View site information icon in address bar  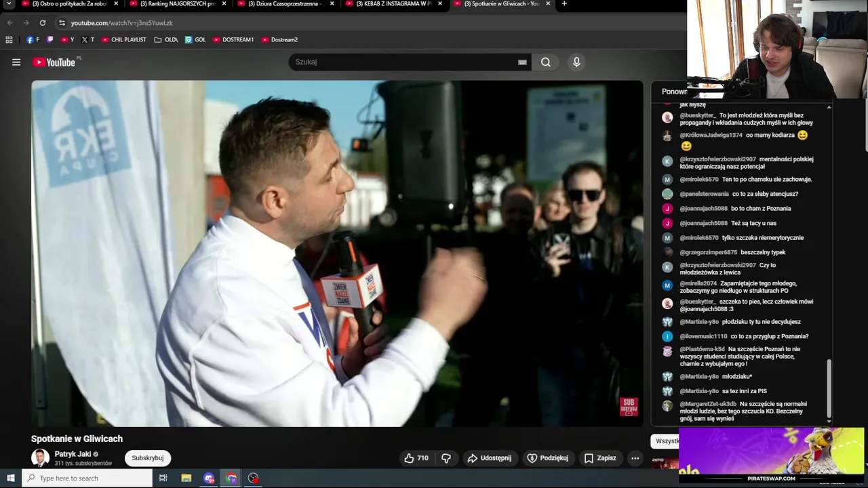[x=62, y=23]
